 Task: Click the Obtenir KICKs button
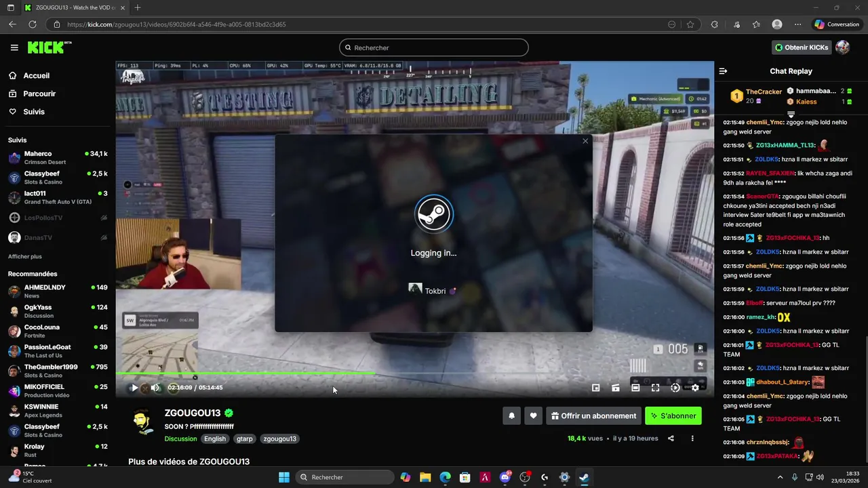[802, 47]
